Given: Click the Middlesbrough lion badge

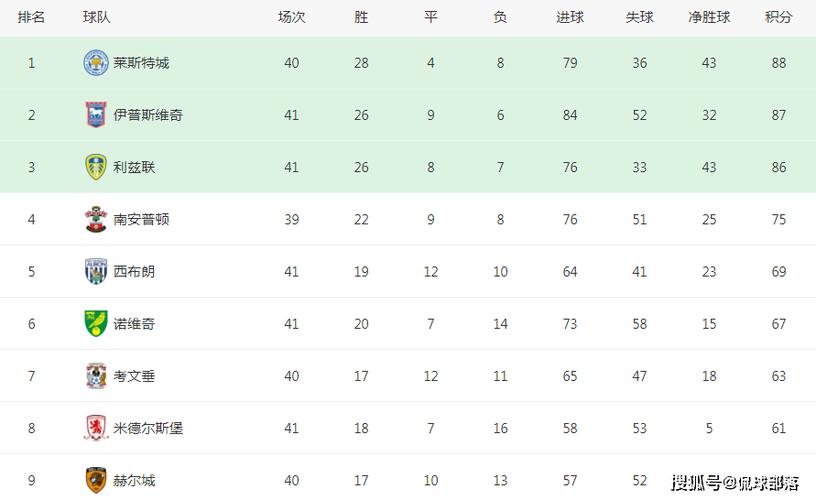Looking at the screenshot, I should point(96,428).
